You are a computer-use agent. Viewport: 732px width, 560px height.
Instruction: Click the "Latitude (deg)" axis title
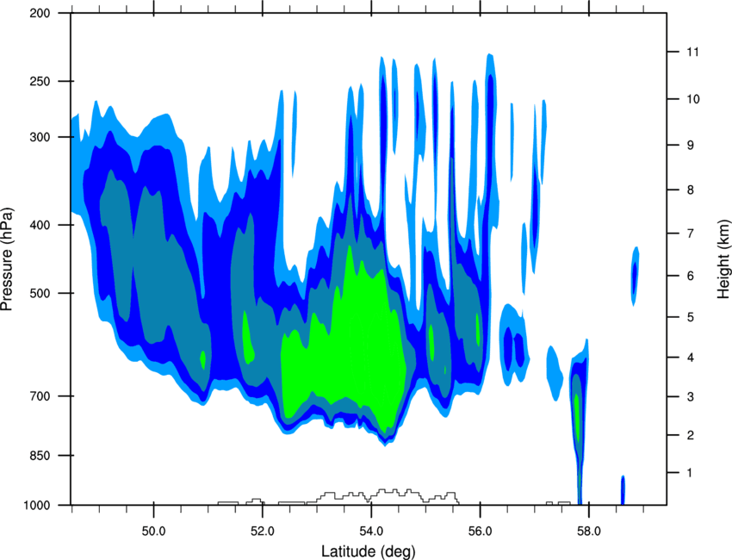pos(368,551)
